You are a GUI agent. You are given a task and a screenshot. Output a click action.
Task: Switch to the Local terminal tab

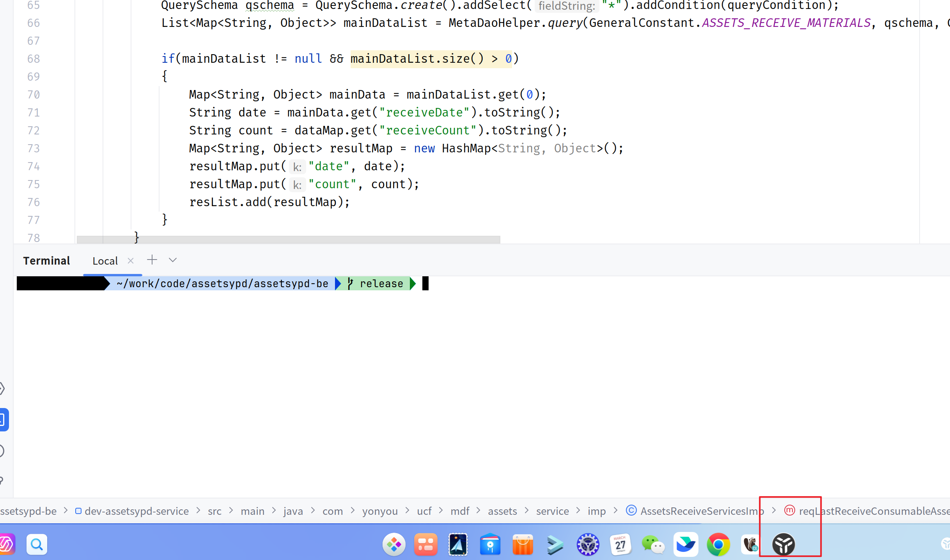click(x=105, y=261)
